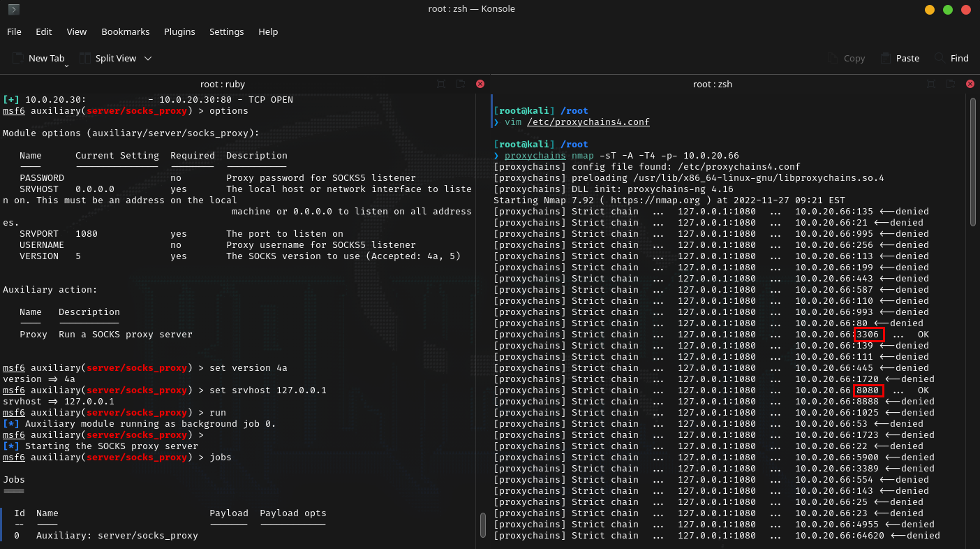Click the 'preloading /usr/lib/x86_64-linux-gnu/libproxychains.so.4' line
980x549 pixels.
pyautogui.click(x=689, y=178)
